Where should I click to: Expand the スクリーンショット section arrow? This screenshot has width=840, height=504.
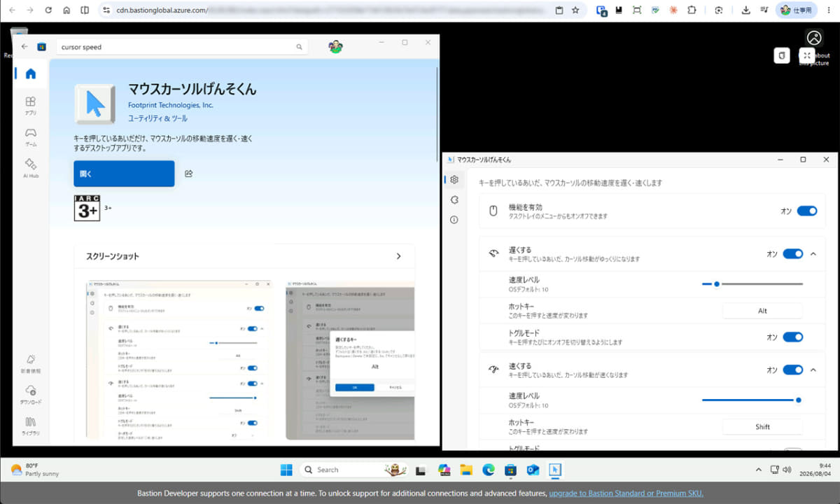[x=398, y=256]
